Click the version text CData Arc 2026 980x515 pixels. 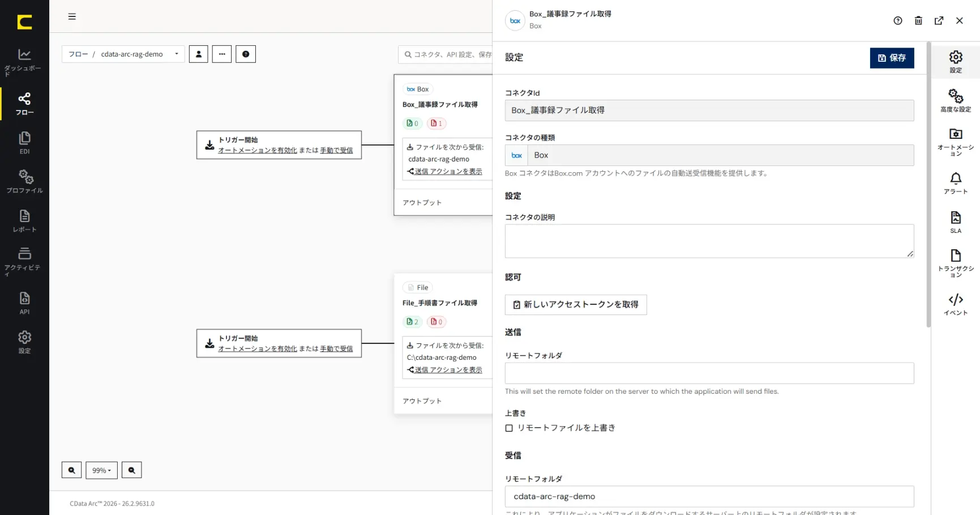112,503
